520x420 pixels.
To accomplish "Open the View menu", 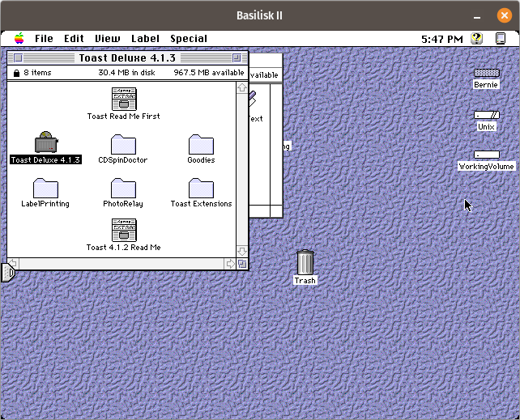I will click(x=108, y=39).
